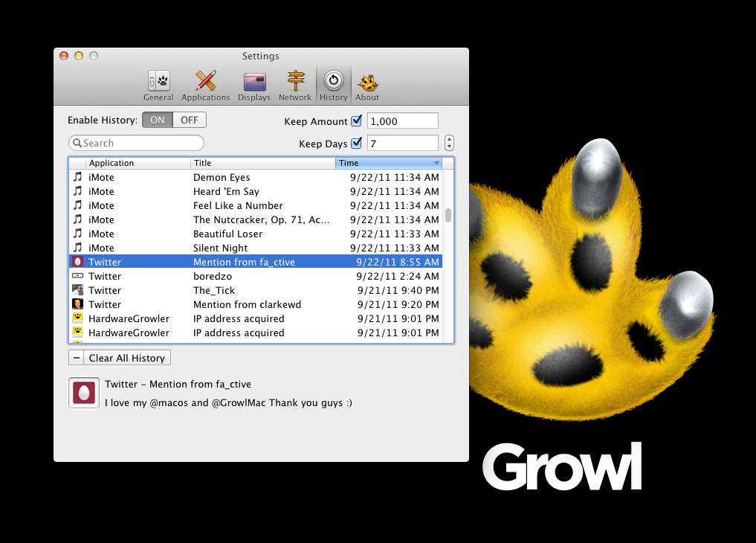The width and height of the screenshot is (756, 543).
Task: Click the time 9/21/11 9:20 PM
Action: click(x=398, y=304)
